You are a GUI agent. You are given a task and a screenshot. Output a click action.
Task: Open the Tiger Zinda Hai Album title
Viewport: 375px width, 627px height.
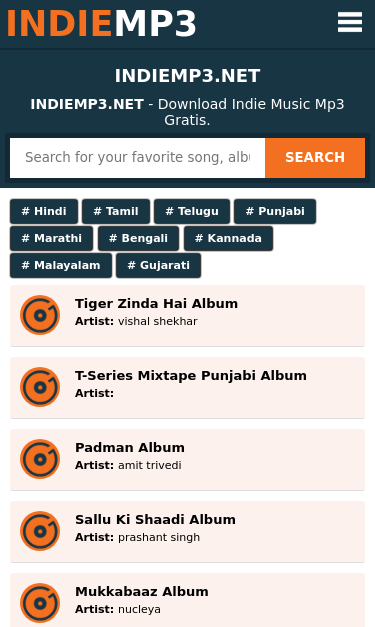pyautogui.click(x=156, y=304)
